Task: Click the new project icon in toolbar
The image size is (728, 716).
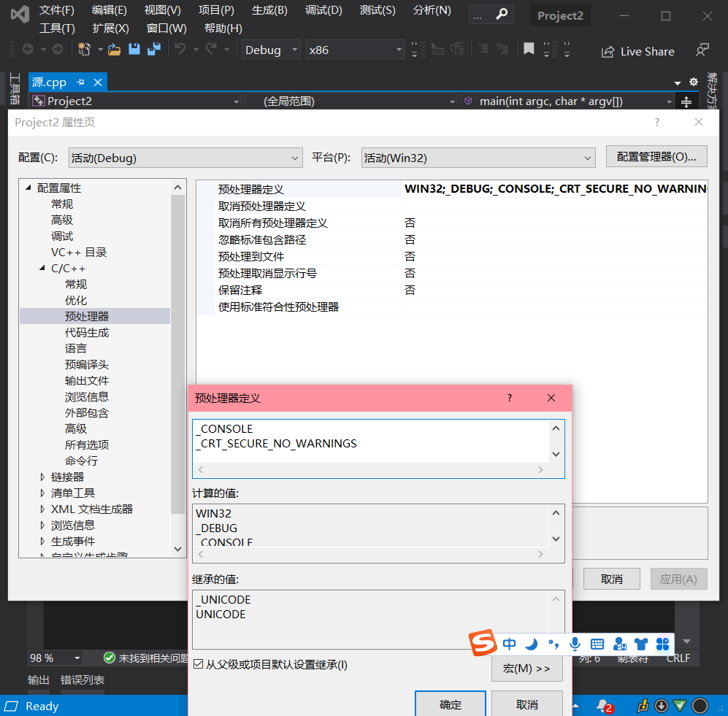Action: coord(84,49)
